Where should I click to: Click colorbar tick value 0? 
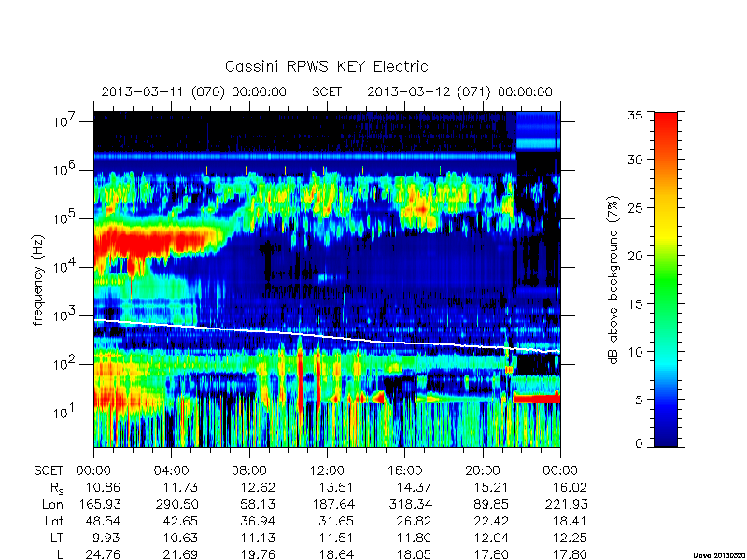[x=640, y=444]
